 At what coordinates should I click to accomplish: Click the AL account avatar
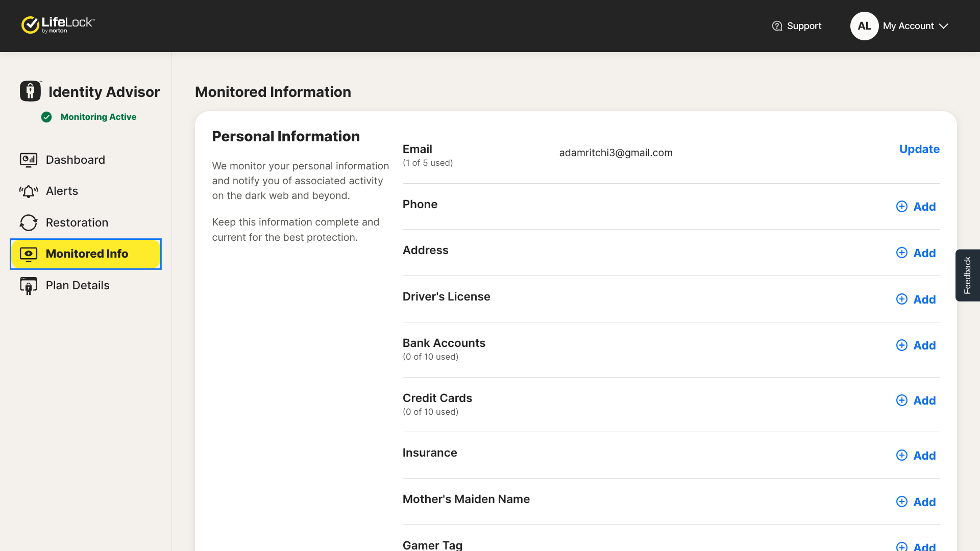864,26
